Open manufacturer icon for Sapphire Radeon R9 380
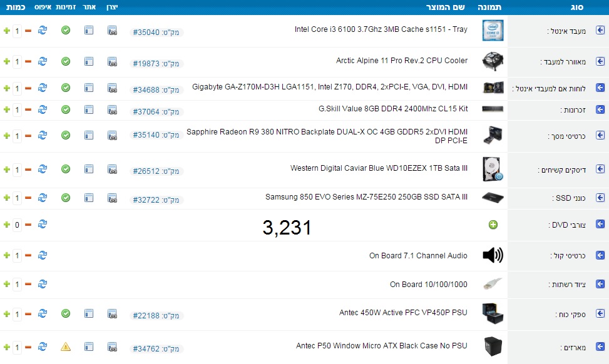The image size is (609, 364). point(112,136)
